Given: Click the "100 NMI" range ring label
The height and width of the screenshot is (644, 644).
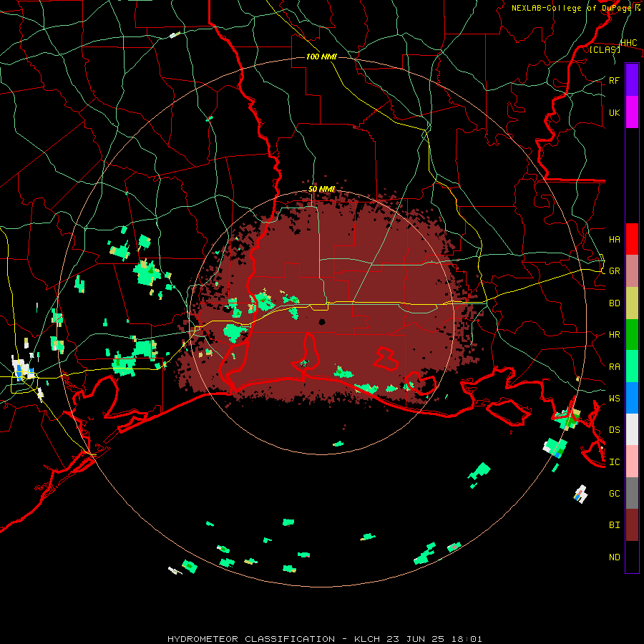Looking at the screenshot, I should (321, 57).
